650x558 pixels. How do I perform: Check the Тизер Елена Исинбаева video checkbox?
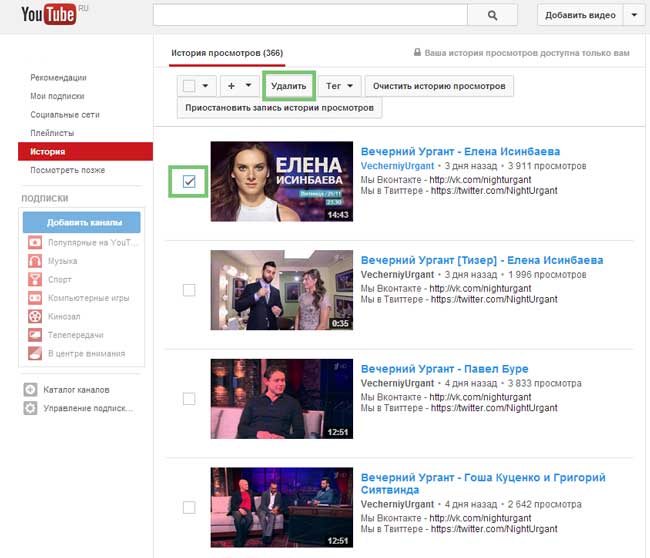pyautogui.click(x=189, y=290)
